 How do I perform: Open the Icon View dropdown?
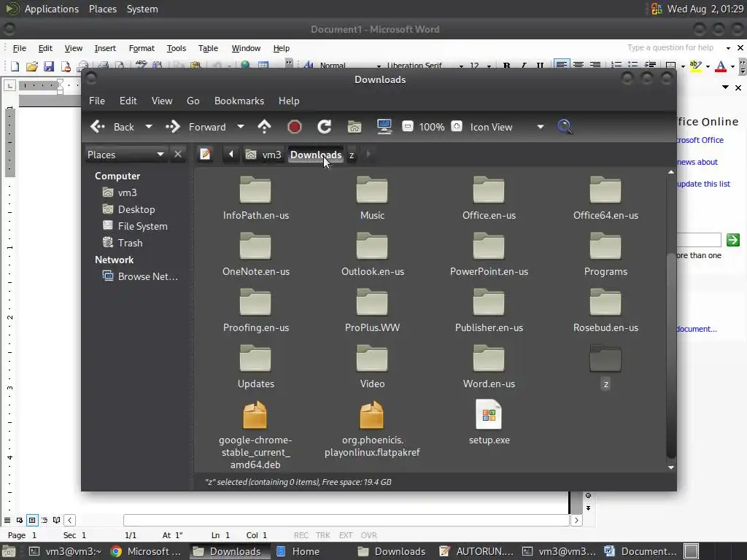click(508, 127)
